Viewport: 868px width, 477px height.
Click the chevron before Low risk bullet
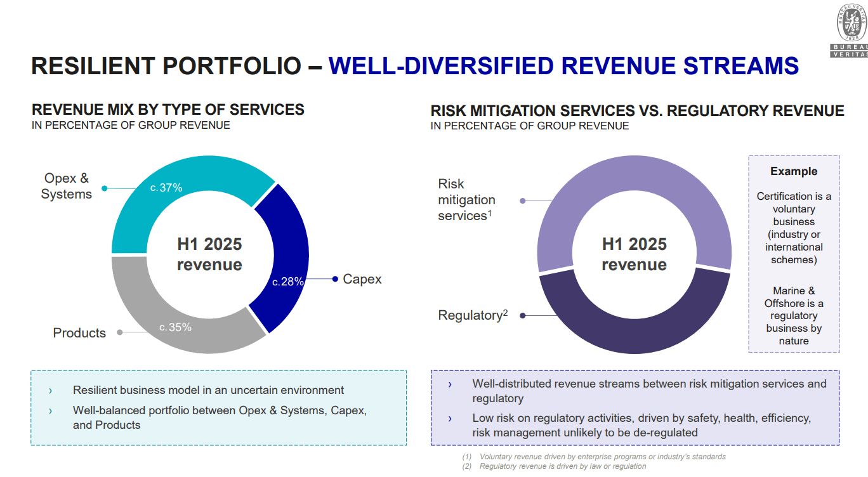click(x=450, y=419)
